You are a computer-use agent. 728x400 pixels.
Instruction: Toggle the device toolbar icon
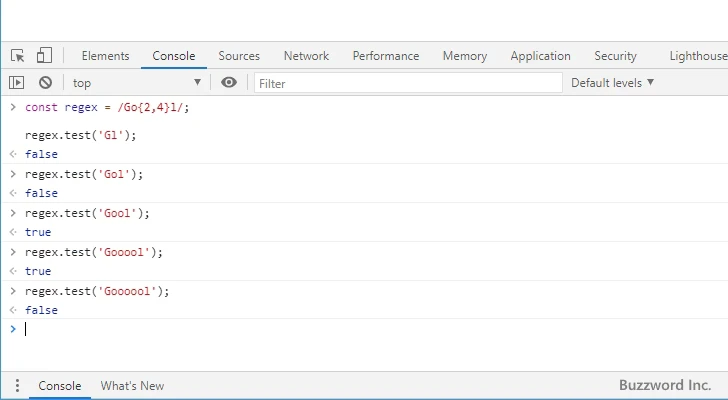coord(44,56)
